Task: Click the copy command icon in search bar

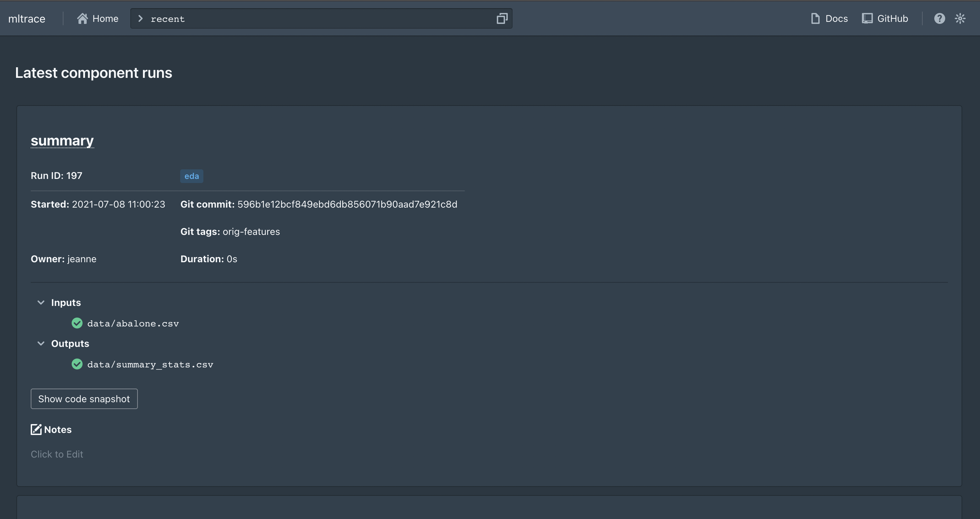Action: pos(502,18)
